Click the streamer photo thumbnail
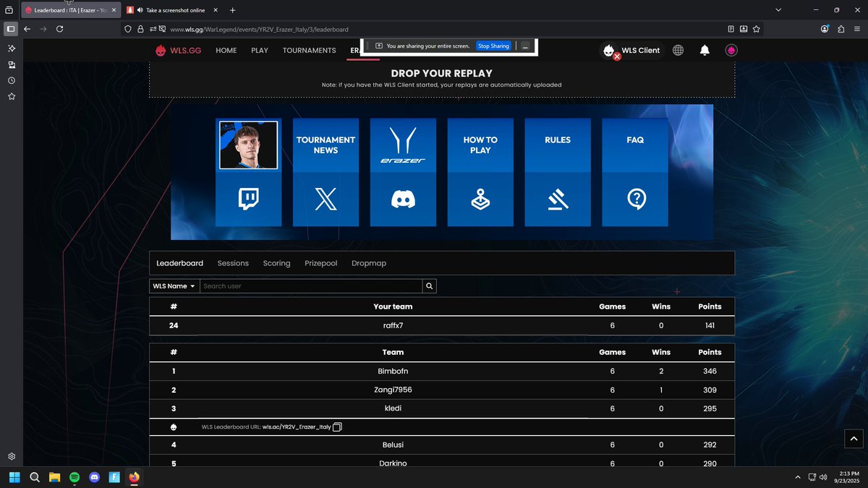Viewport: 868px width, 488px height. 248,145
